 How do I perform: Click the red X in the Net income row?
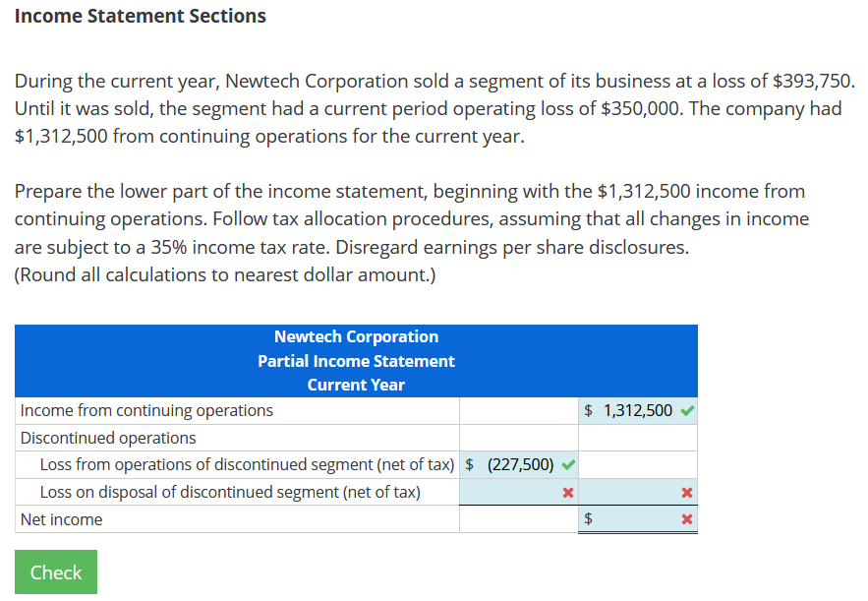click(x=688, y=518)
